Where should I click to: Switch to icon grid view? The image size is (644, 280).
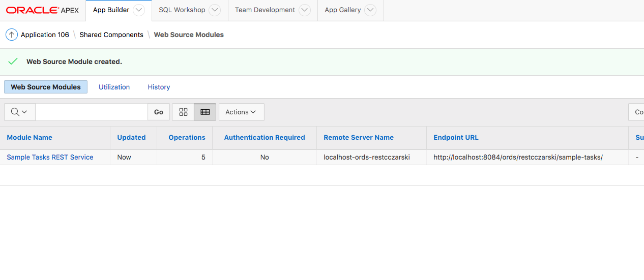click(x=184, y=112)
